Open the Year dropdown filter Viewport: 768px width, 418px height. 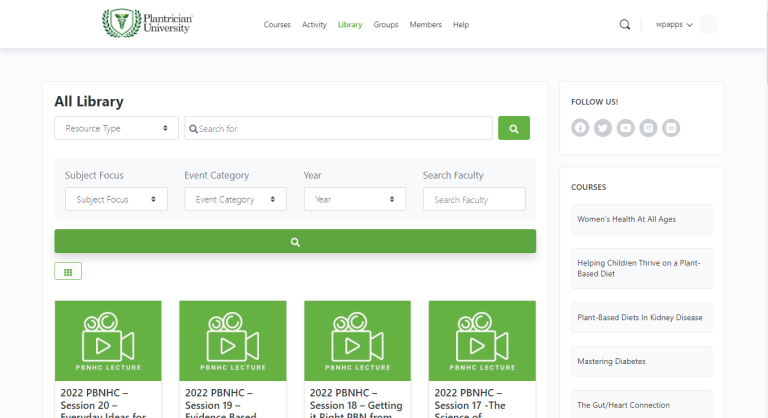(354, 199)
